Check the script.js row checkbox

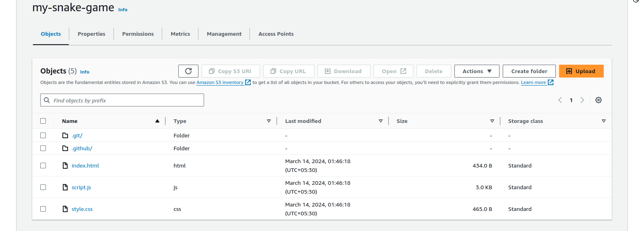[43, 187]
